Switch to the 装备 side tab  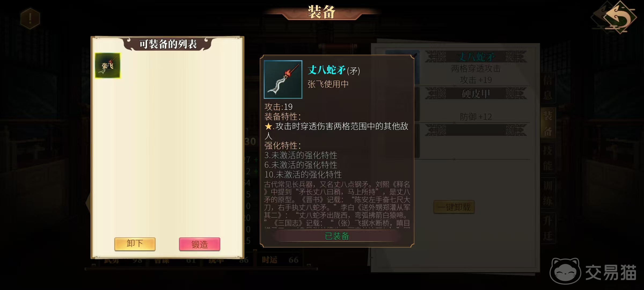click(548, 124)
